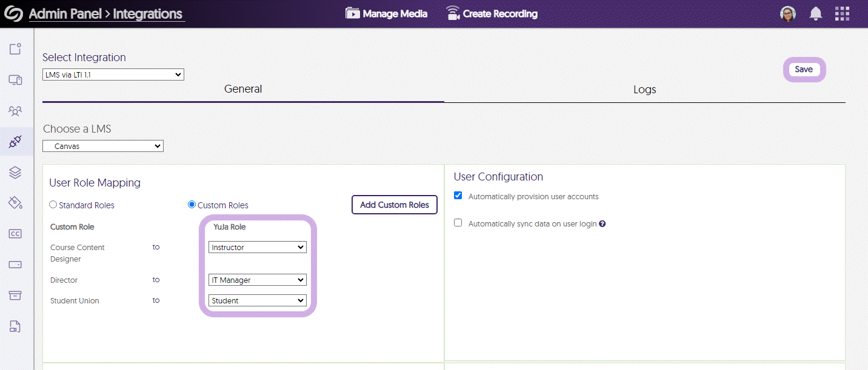Click the Save button

coord(804,70)
